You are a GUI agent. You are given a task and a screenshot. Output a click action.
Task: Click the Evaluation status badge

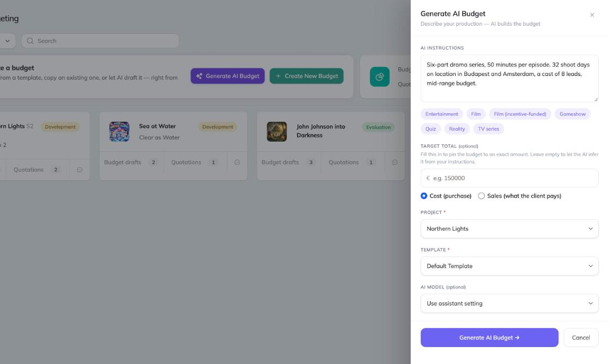378,127
